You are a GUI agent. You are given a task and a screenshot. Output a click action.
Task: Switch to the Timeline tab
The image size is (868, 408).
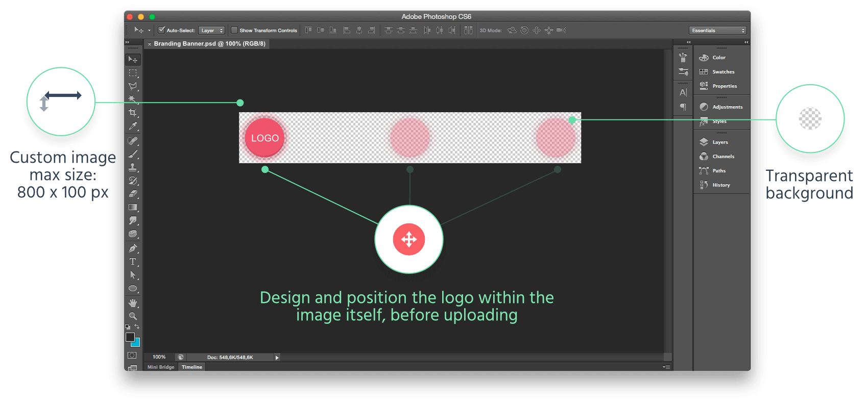tap(192, 367)
